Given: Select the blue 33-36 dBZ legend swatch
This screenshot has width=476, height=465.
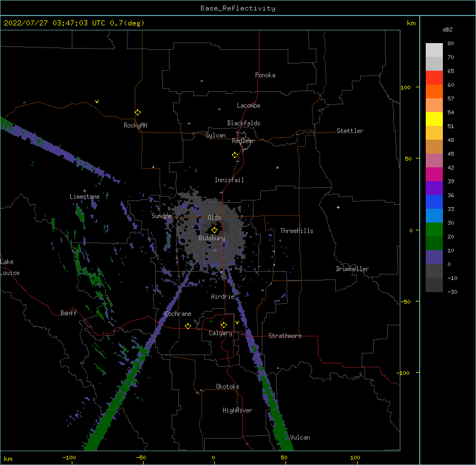Looking at the screenshot, I should point(434,202).
